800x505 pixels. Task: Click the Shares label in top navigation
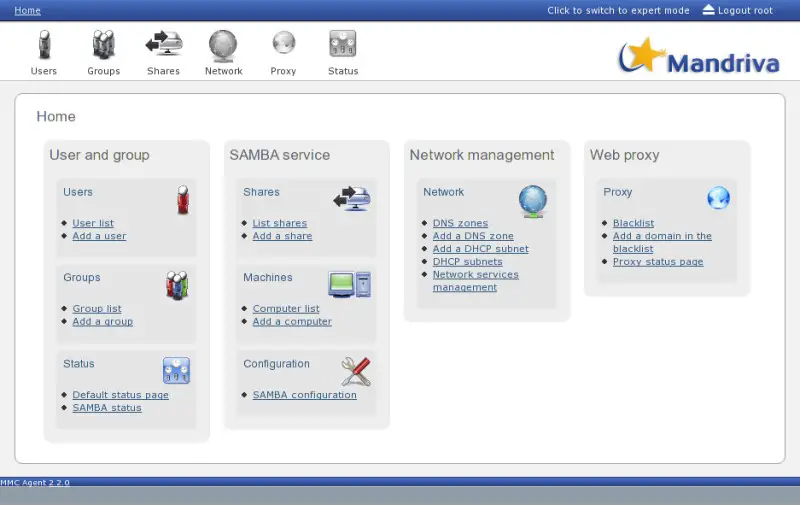pyautogui.click(x=163, y=71)
